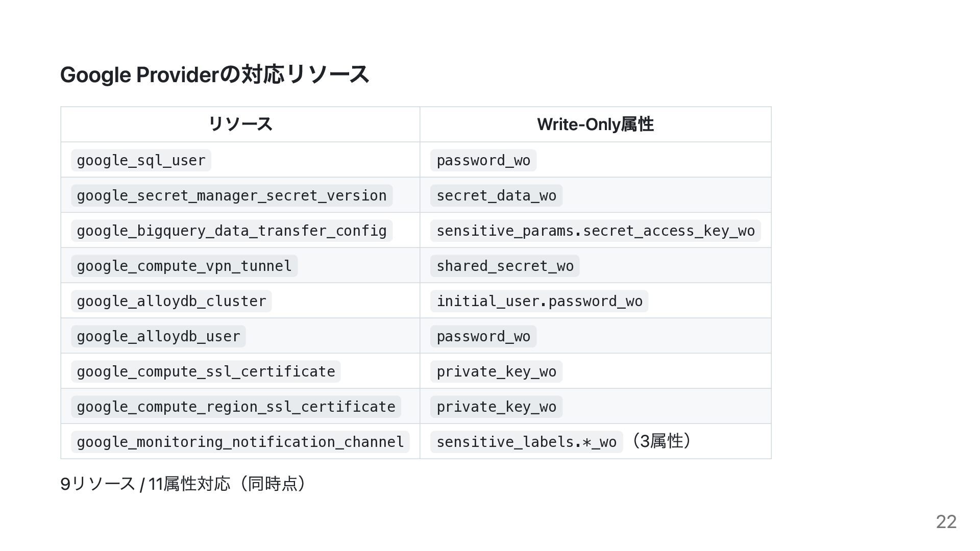980x551 pixels.
Task: Select google_compute_ssl_certificate entry
Action: [x=206, y=371]
